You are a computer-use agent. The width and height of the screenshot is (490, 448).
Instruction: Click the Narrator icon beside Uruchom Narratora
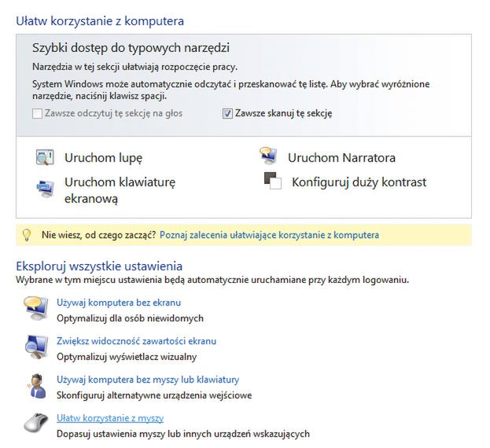(x=268, y=156)
